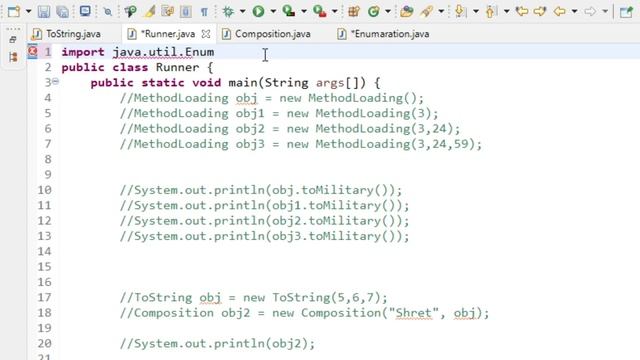Go to Previous Annotation up-arrow icon

click(x=490, y=11)
